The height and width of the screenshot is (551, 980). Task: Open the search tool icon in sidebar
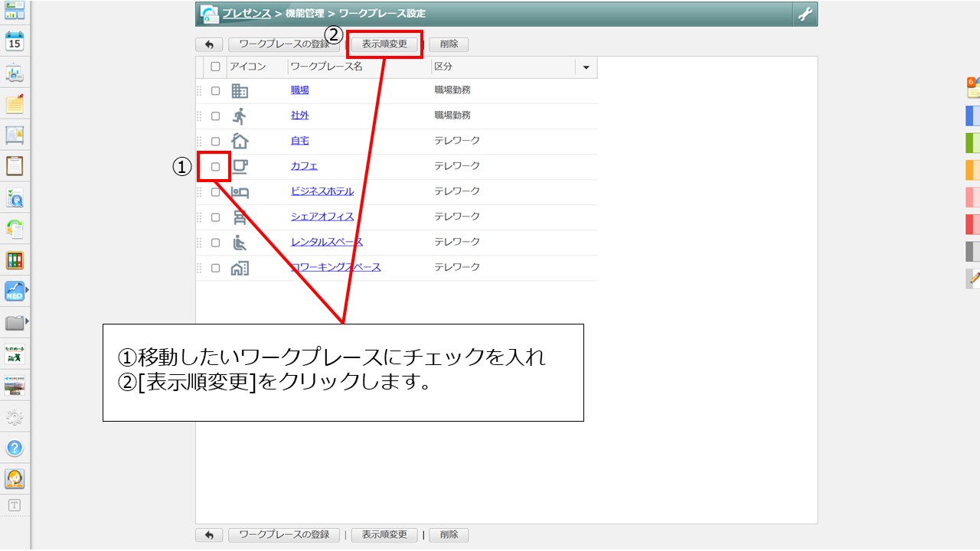pos(15,197)
